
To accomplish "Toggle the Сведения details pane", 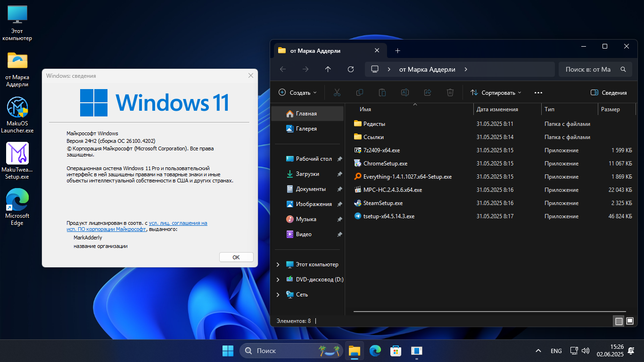I will click(x=609, y=93).
